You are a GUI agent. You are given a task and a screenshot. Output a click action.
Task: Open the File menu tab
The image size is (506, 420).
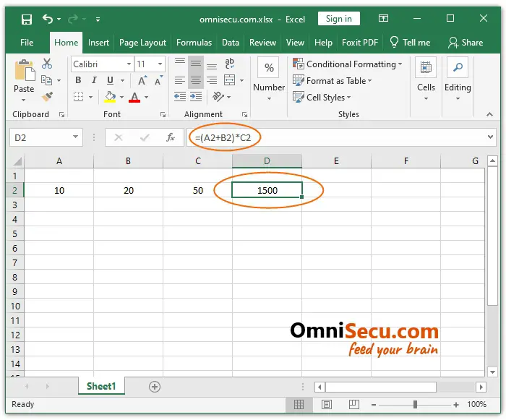27,43
